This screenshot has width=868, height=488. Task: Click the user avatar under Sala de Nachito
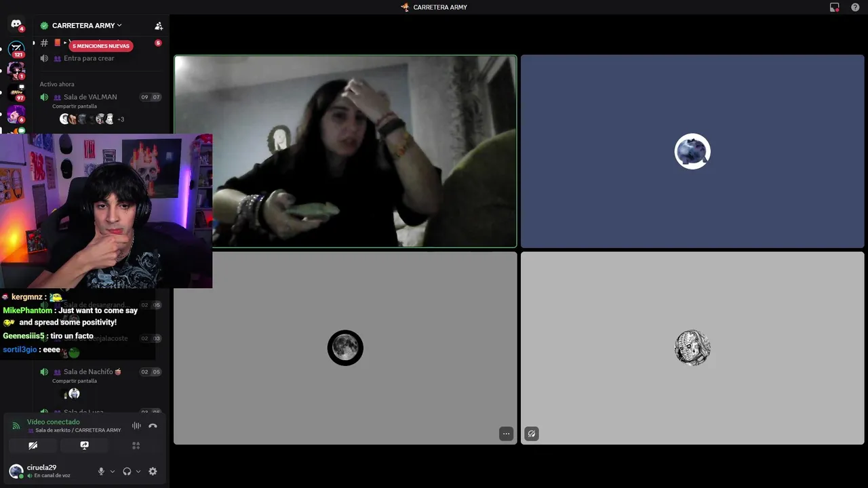74,394
